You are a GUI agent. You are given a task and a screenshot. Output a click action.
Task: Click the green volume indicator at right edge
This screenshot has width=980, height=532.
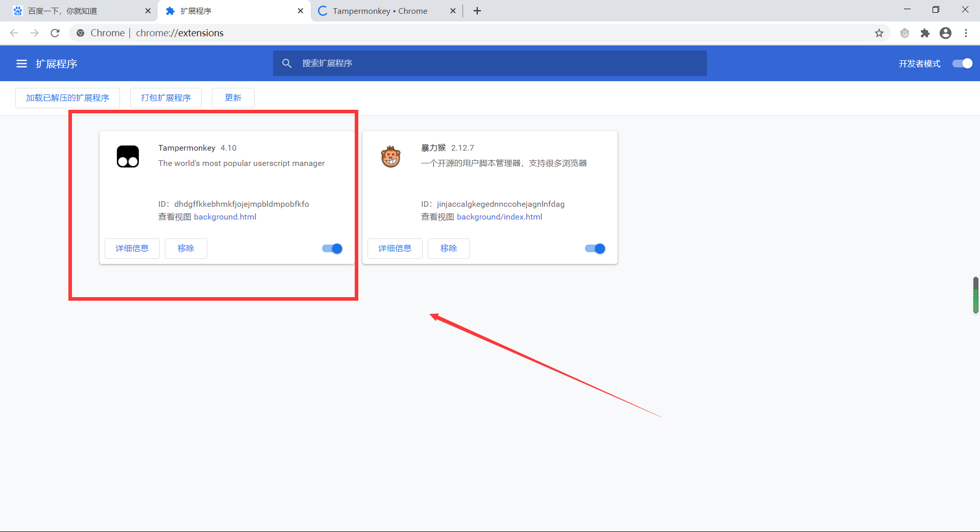click(976, 295)
